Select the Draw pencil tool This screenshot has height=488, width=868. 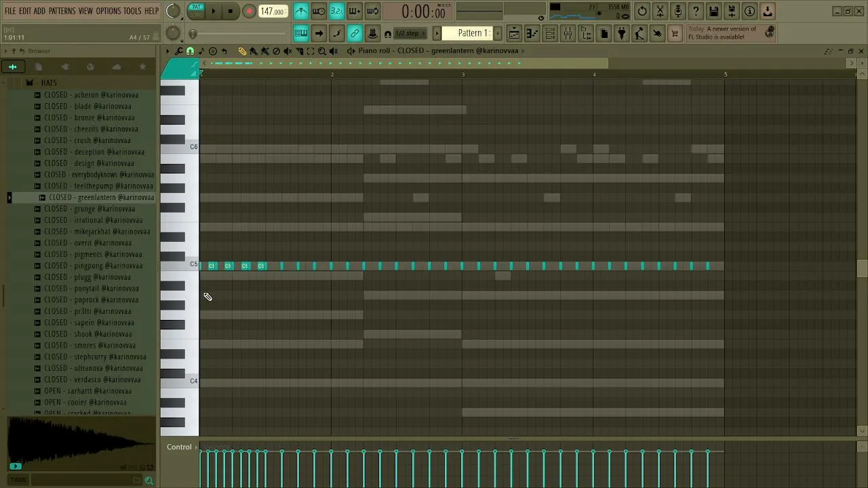point(242,51)
